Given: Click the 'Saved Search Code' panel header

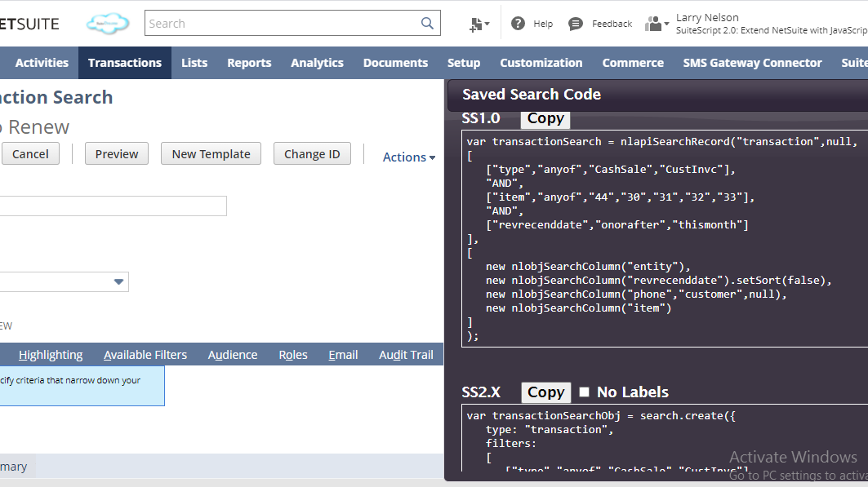Looking at the screenshot, I should click(532, 95).
